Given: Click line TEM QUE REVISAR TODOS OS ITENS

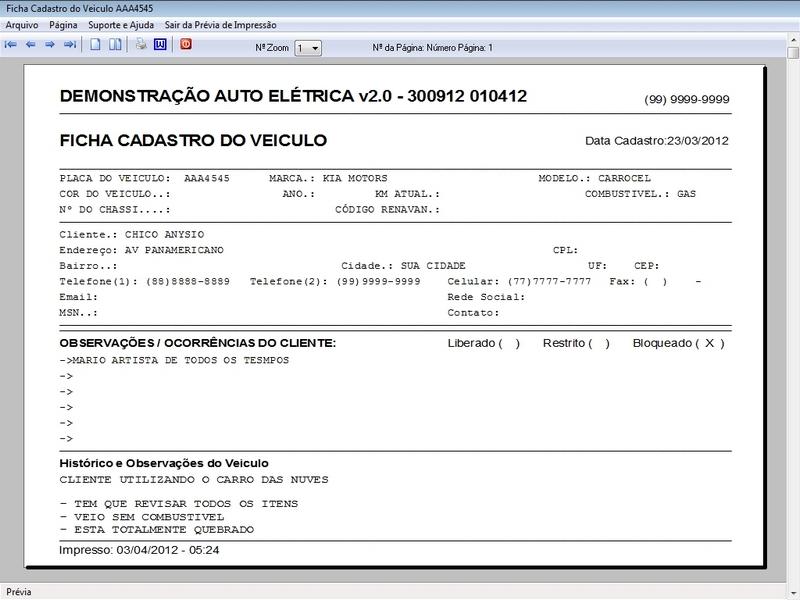Looking at the screenshot, I should pyautogui.click(x=186, y=504).
